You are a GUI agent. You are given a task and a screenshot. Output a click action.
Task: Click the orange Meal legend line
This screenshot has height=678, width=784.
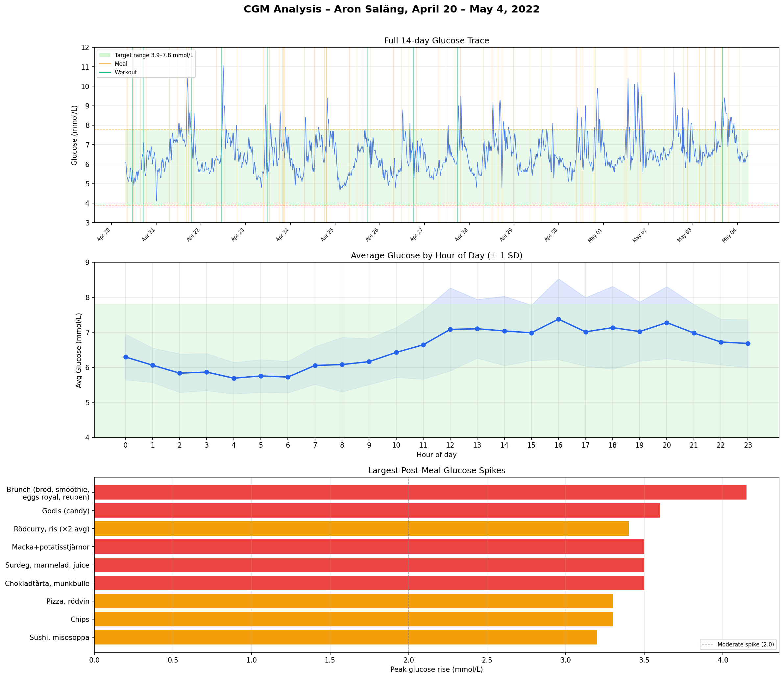pyautogui.click(x=105, y=64)
